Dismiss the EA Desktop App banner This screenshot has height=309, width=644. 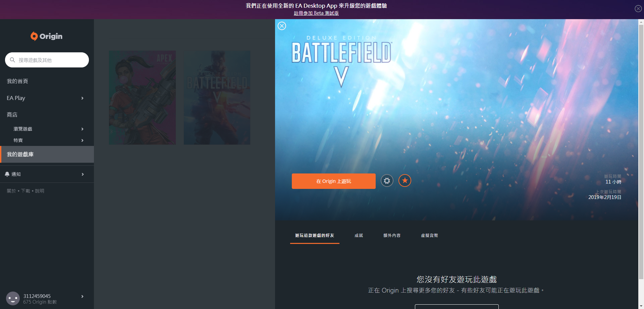(638, 9)
